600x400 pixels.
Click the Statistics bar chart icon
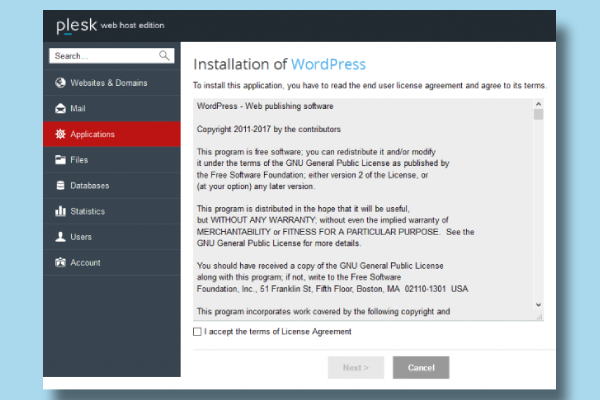pos(60,212)
